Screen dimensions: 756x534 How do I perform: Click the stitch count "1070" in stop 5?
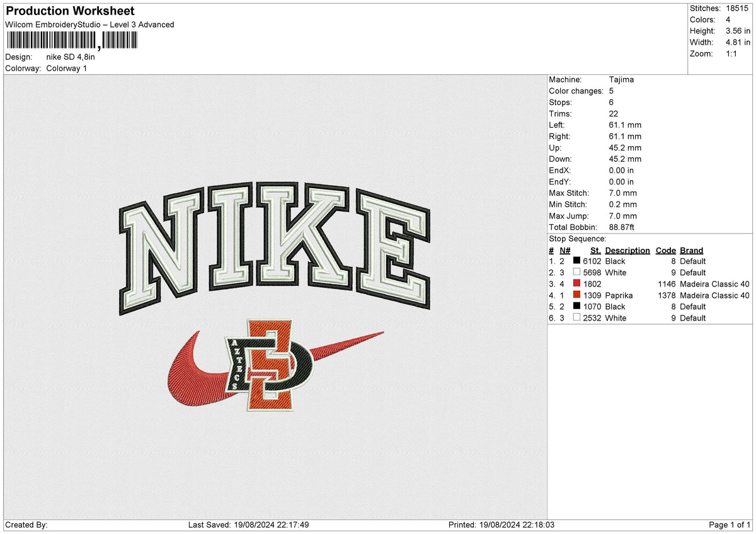592,307
